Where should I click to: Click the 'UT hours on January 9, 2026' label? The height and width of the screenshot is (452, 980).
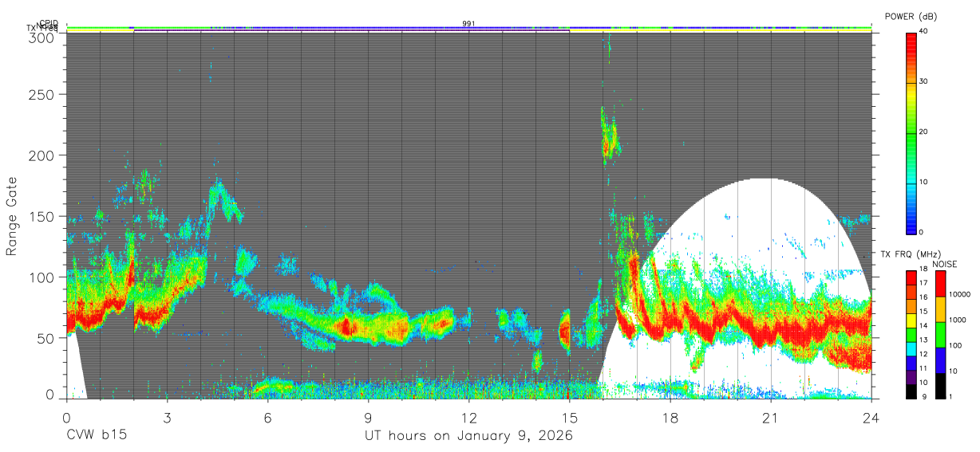click(468, 436)
